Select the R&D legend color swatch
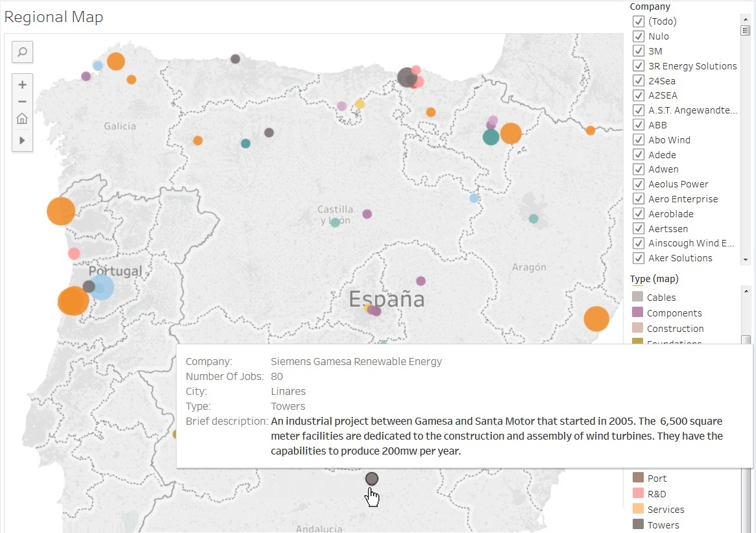Screen dimensions: 756x533 click(x=638, y=494)
